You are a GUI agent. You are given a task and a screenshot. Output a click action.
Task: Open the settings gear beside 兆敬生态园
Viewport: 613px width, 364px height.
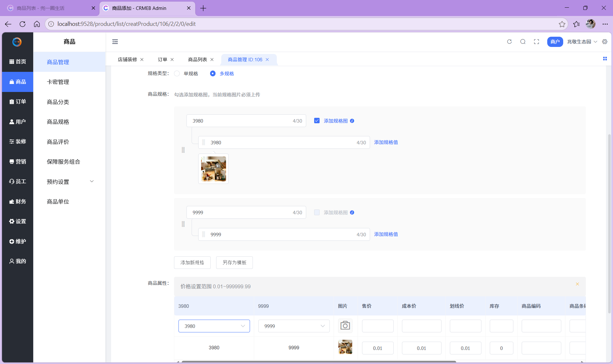point(605,42)
